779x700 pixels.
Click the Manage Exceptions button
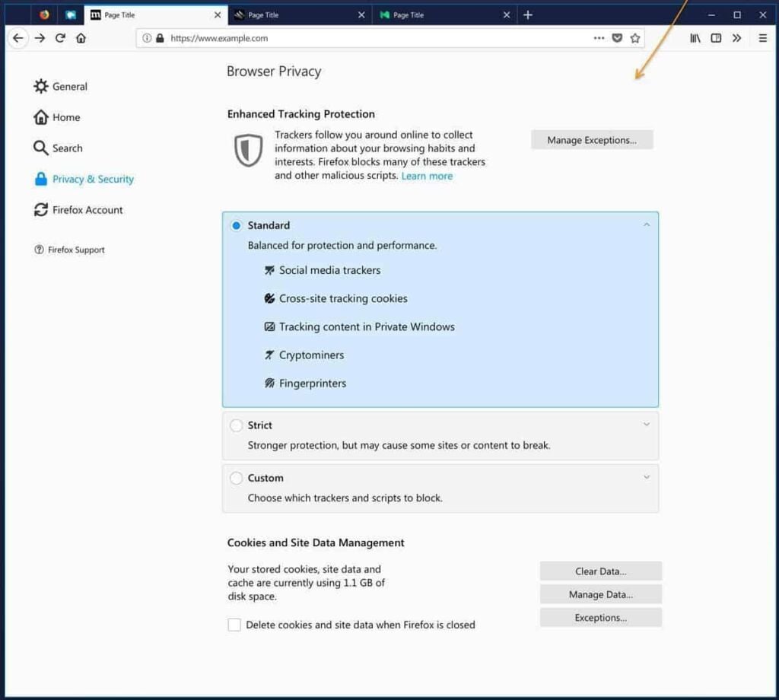pos(592,140)
